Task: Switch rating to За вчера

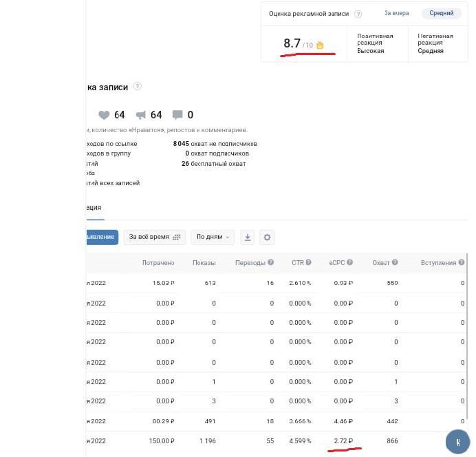Action: pos(396,13)
